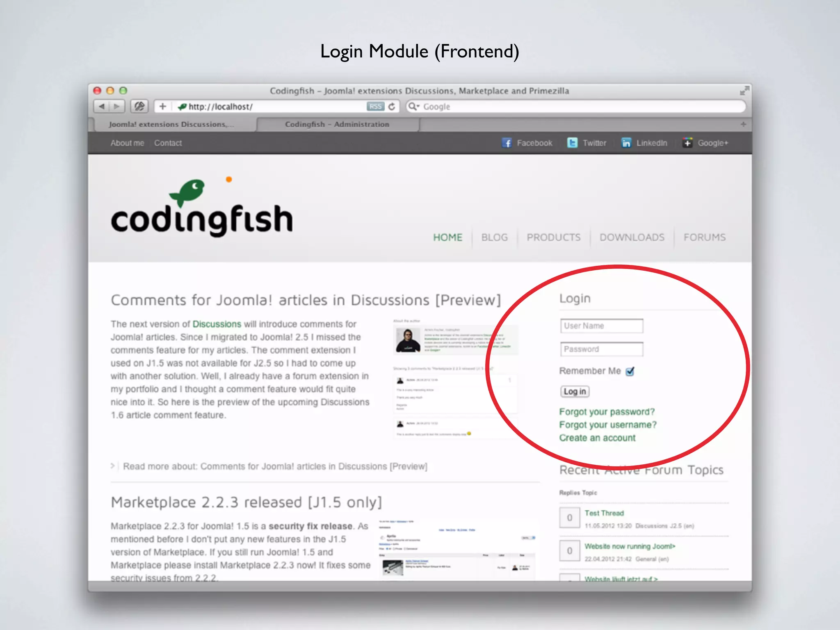Go forward with the browser forward arrow

tap(117, 107)
